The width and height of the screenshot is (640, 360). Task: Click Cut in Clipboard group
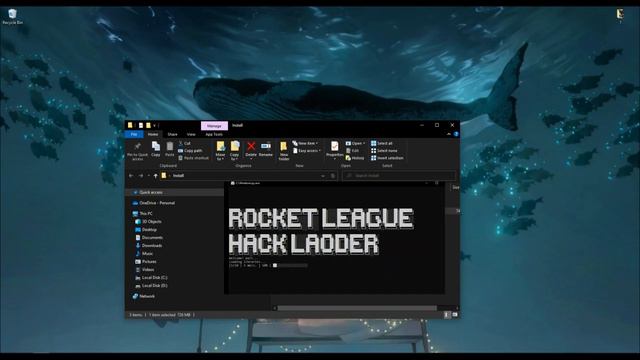coord(184,143)
